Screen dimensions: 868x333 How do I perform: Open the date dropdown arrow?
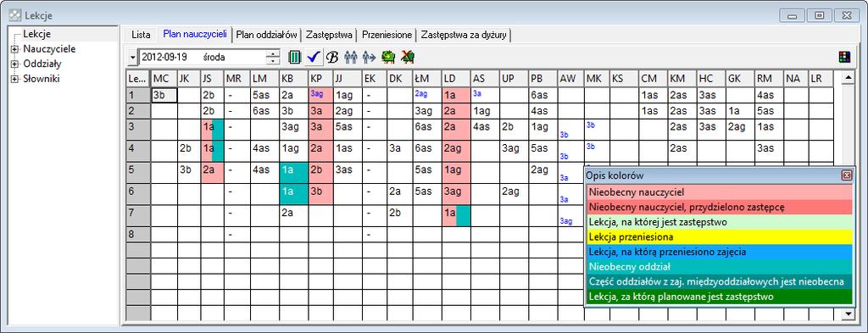(132, 57)
